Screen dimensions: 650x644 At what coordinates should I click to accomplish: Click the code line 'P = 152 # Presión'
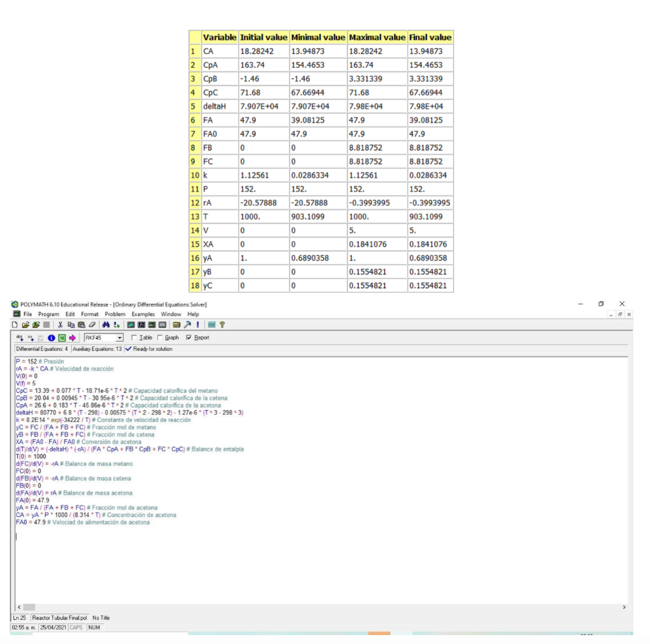(40, 362)
